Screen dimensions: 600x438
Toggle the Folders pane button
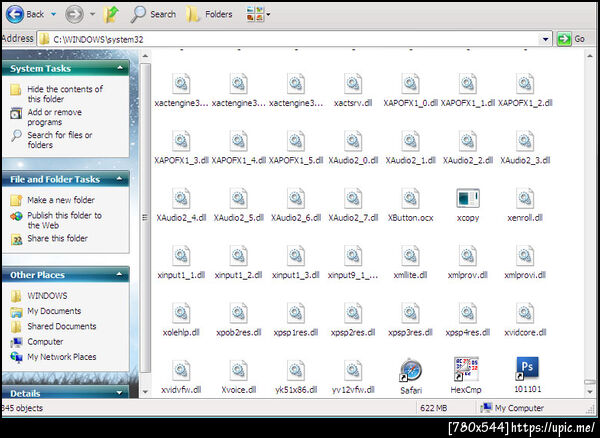(x=209, y=15)
